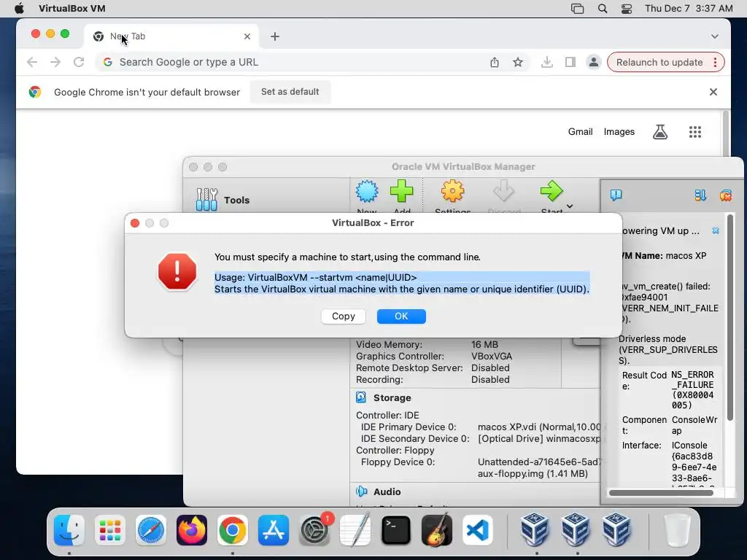Click Chrome's back navigation arrow
The image size is (747, 560).
pyautogui.click(x=32, y=62)
